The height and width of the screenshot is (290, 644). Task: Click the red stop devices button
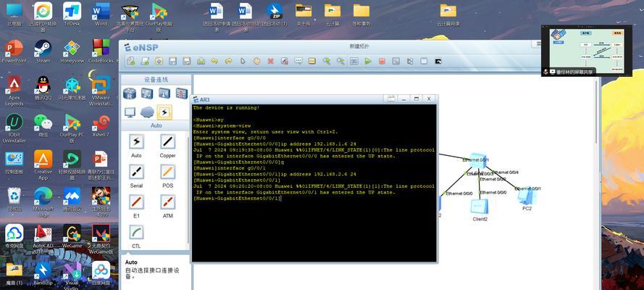click(382, 61)
